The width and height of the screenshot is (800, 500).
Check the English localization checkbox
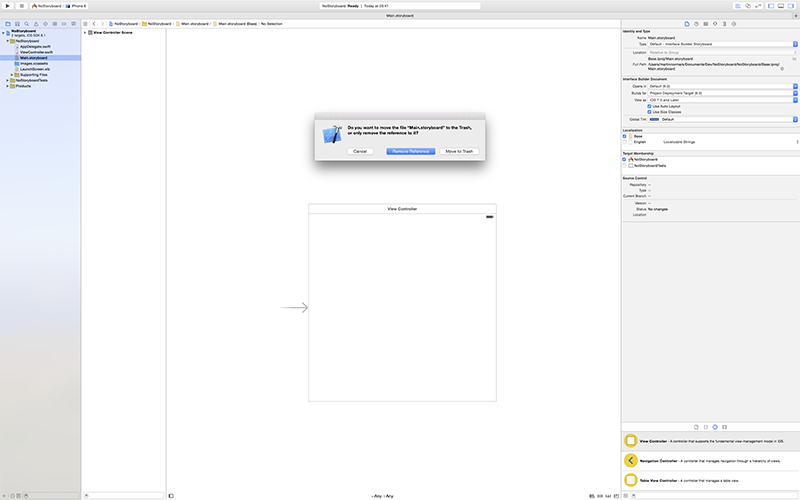pyautogui.click(x=624, y=142)
